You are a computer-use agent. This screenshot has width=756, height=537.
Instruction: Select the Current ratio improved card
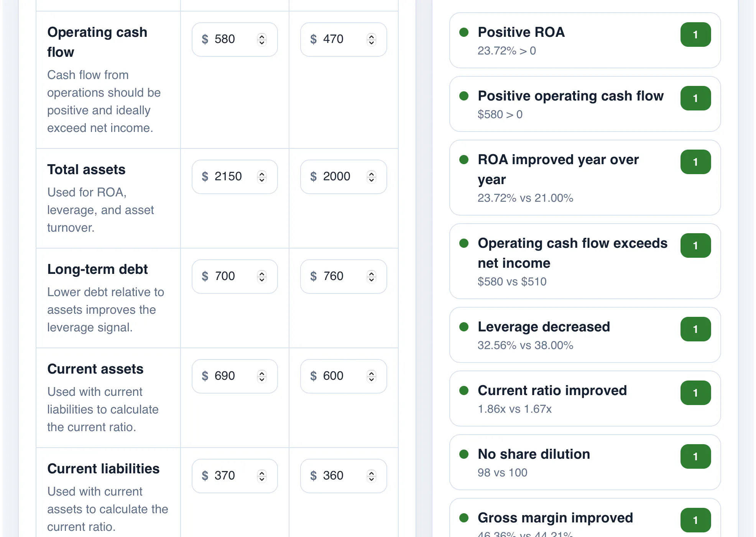585,399
